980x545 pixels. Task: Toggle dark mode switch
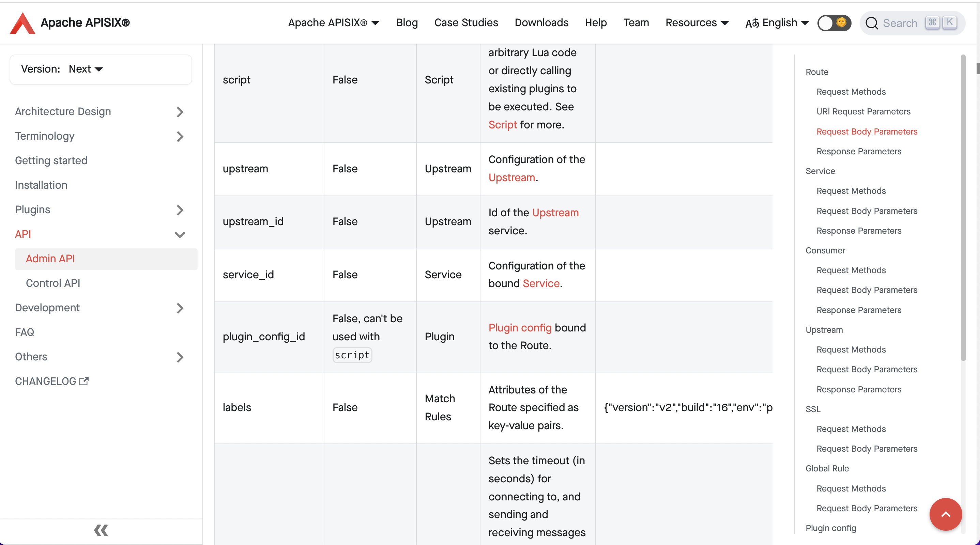pyautogui.click(x=833, y=23)
